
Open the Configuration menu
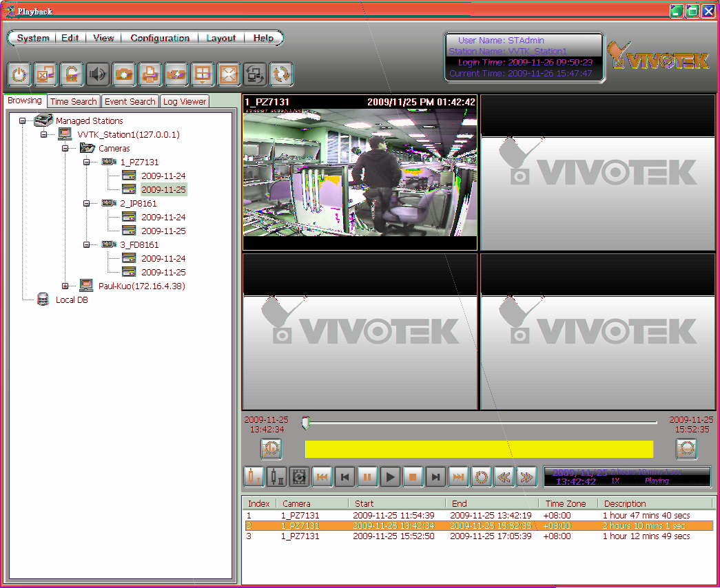(x=160, y=38)
